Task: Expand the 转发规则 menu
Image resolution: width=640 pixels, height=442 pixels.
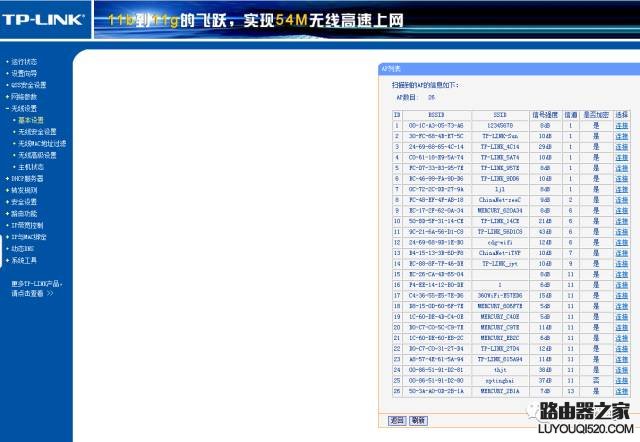Action: coord(24,190)
